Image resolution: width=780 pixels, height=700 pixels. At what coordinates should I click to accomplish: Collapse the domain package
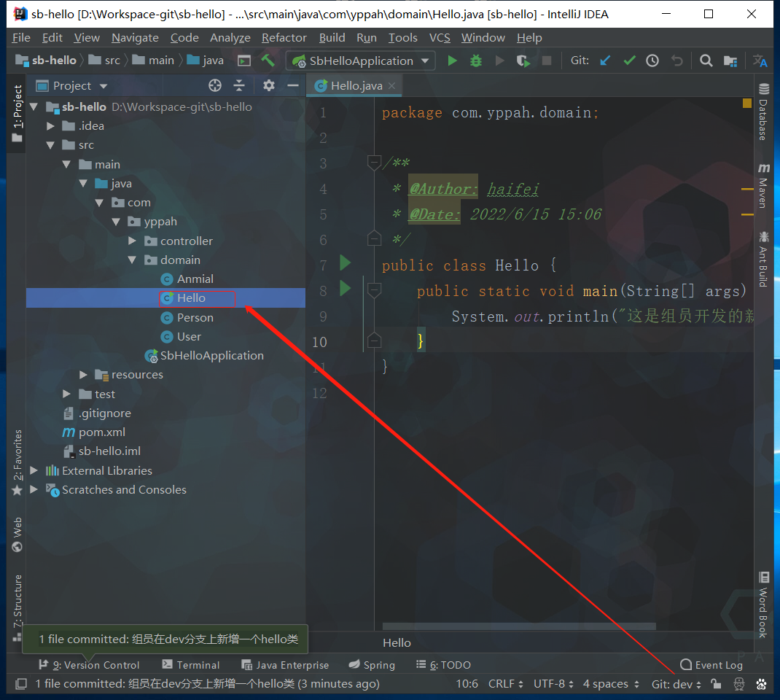coord(132,260)
